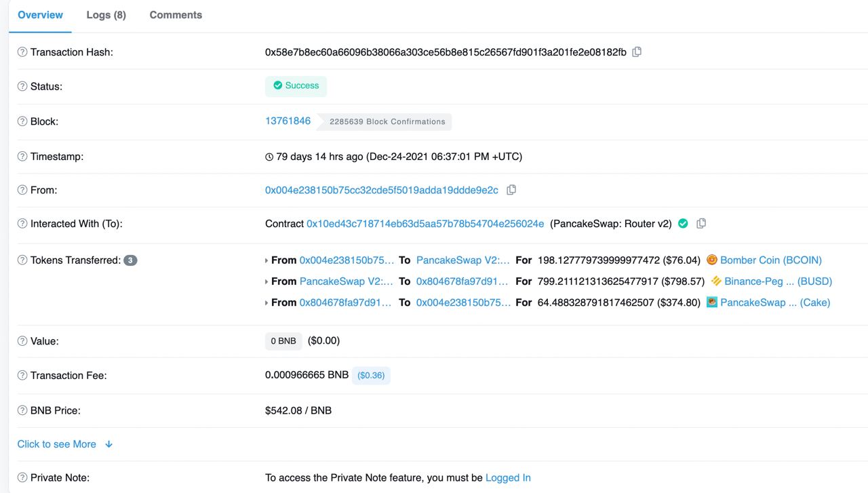Screen dimensions: 868x493
Task: Click help icon next to Timestamp
Action: (22, 157)
